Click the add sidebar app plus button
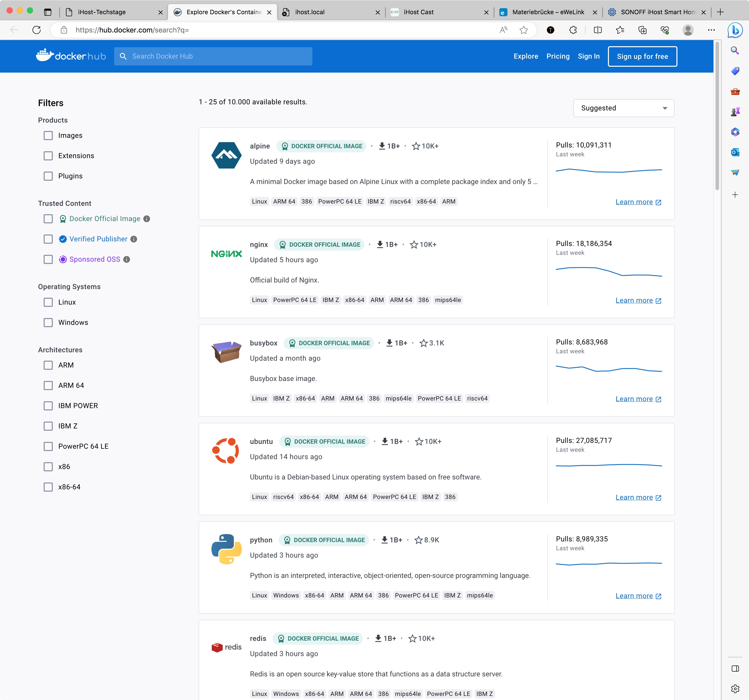The height and width of the screenshot is (700, 749). pos(735,195)
